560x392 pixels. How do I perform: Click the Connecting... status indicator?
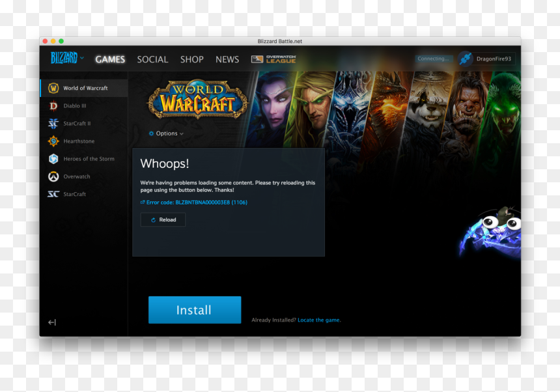tap(433, 59)
